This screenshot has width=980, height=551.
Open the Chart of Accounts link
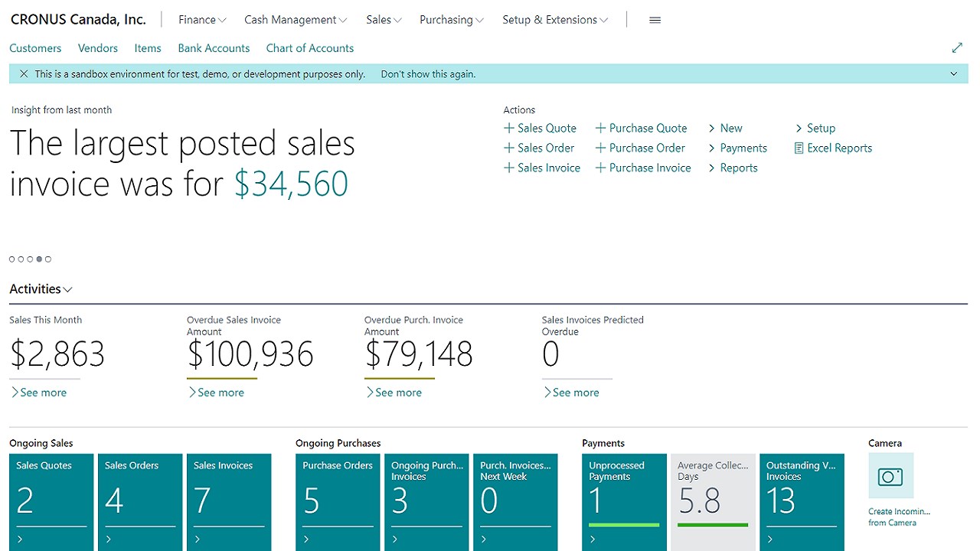[309, 48]
